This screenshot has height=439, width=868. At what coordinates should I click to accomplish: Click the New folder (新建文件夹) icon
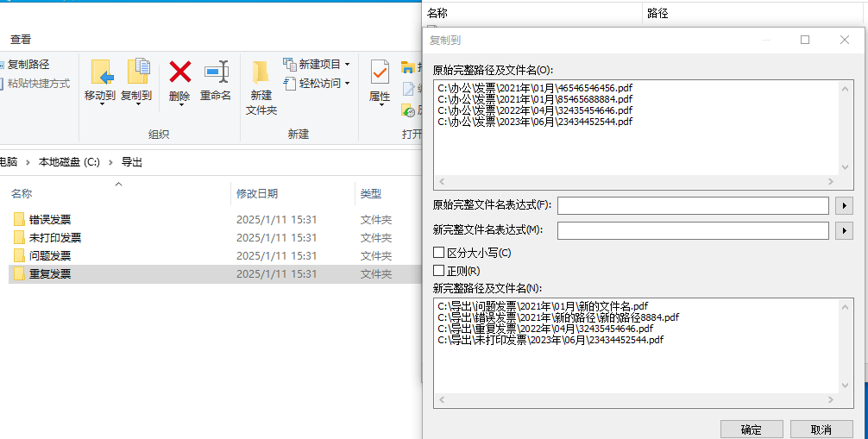[x=261, y=72]
